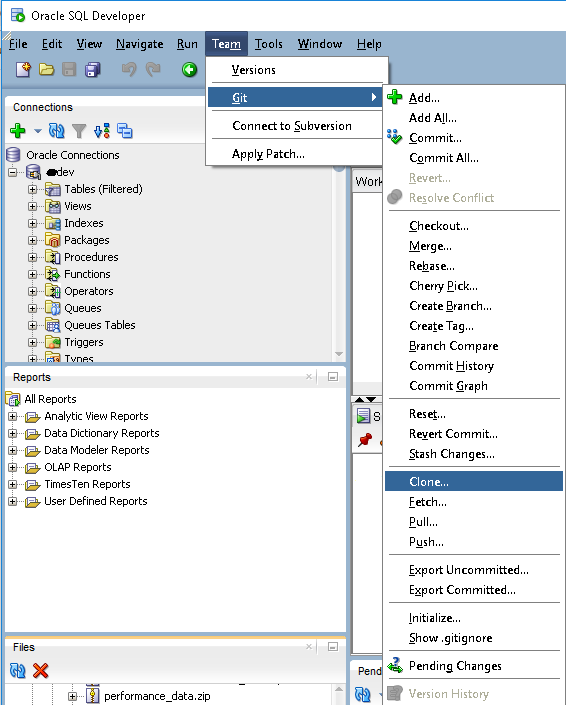Select Operators tree item
The width and height of the screenshot is (566, 705).
pyautogui.click(x=89, y=291)
